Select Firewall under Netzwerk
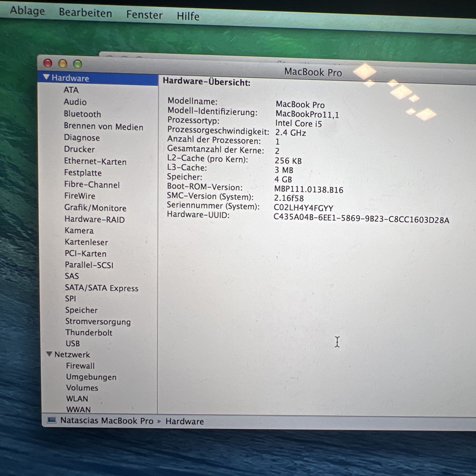The image size is (476, 476). pyautogui.click(x=80, y=366)
